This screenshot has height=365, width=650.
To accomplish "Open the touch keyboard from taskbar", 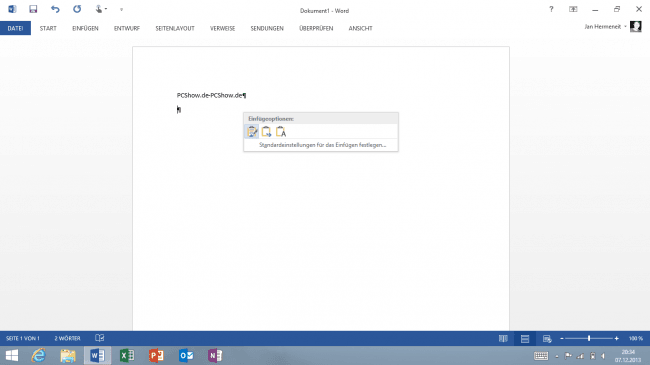I will (541, 356).
